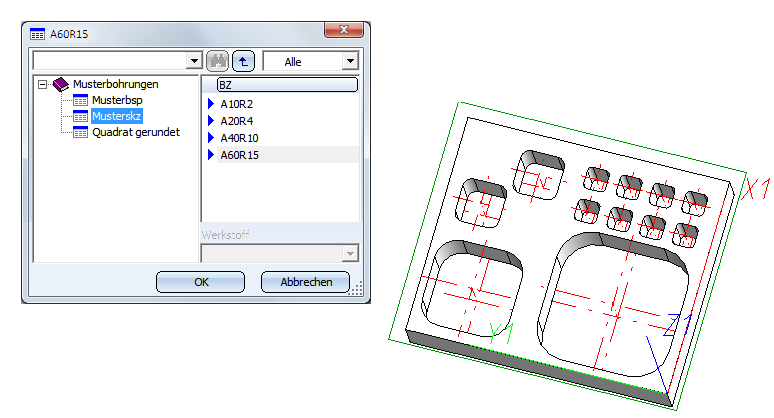774x418 pixels.
Task: Confirm with the OK button
Action: pyautogui.click(x=200, y=282)
